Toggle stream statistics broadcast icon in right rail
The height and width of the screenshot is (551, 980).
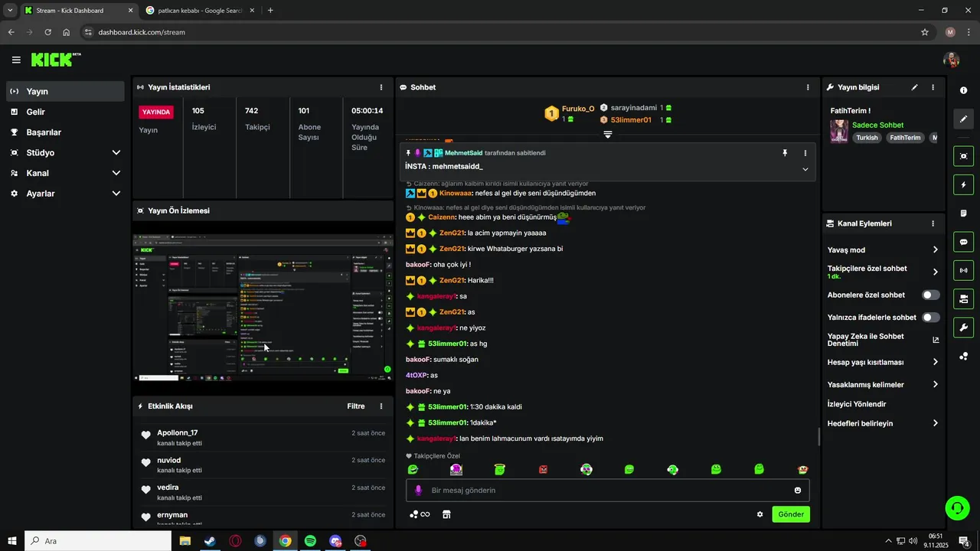[x=963, y=270]
